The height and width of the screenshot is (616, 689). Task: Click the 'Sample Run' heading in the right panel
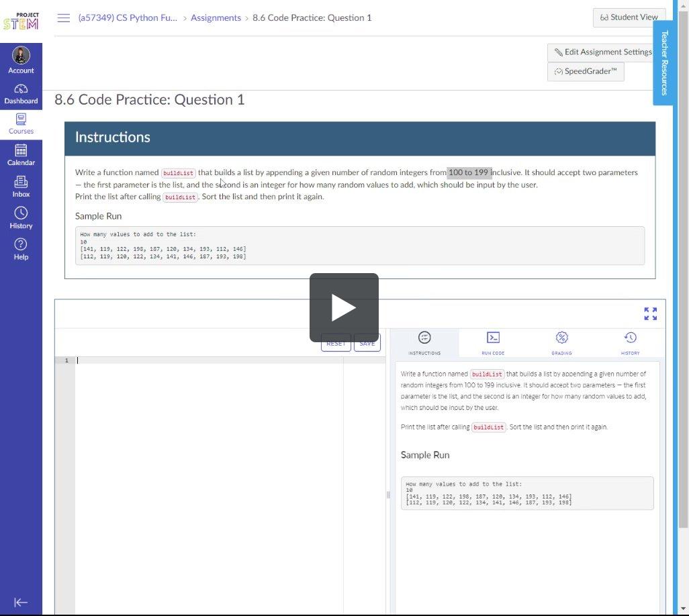[x=425, y=456]
